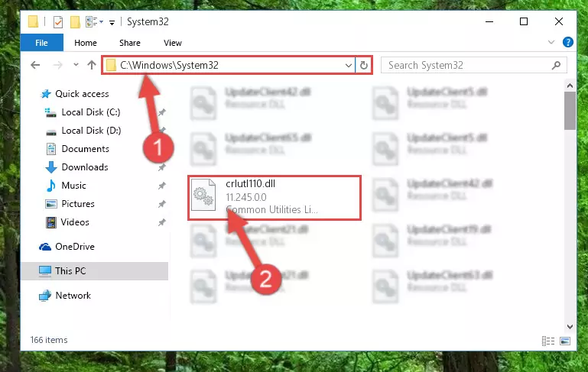Click the pin icon beside Music
This screenshot has height=372, width=588.
tap(161, 186)
